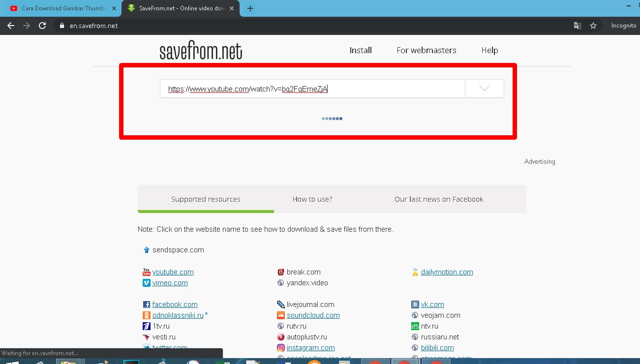
Task: Open the soundcloud.com link
Action: pos(313,315)
